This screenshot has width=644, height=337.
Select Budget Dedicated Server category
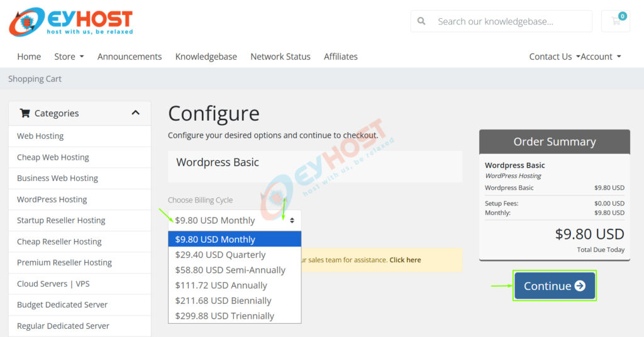click(x=80, y=304)
